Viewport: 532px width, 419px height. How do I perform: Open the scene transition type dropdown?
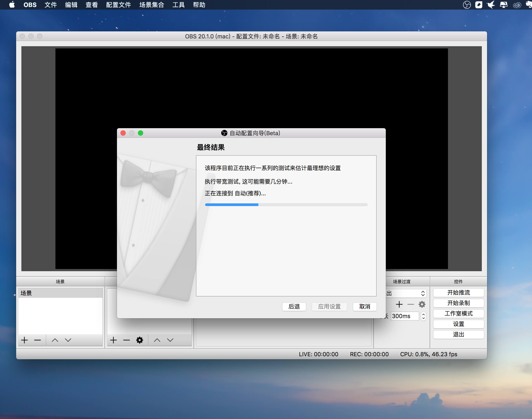point(406,293)
